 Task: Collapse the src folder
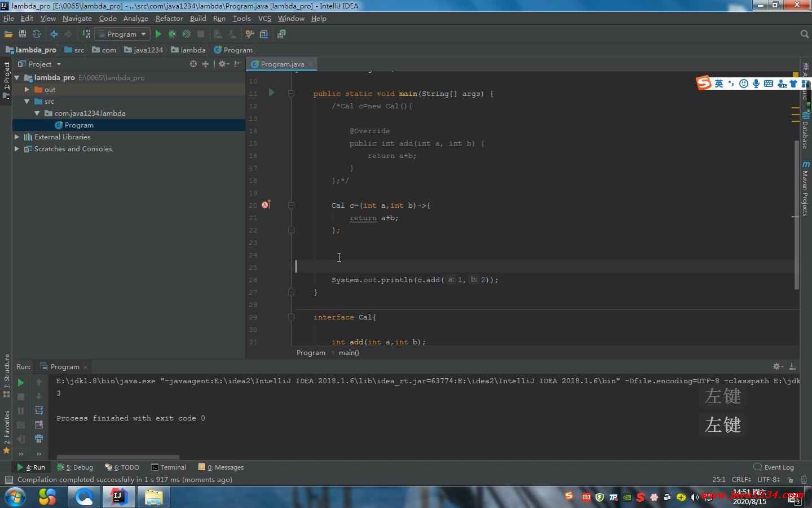(27, 101)
